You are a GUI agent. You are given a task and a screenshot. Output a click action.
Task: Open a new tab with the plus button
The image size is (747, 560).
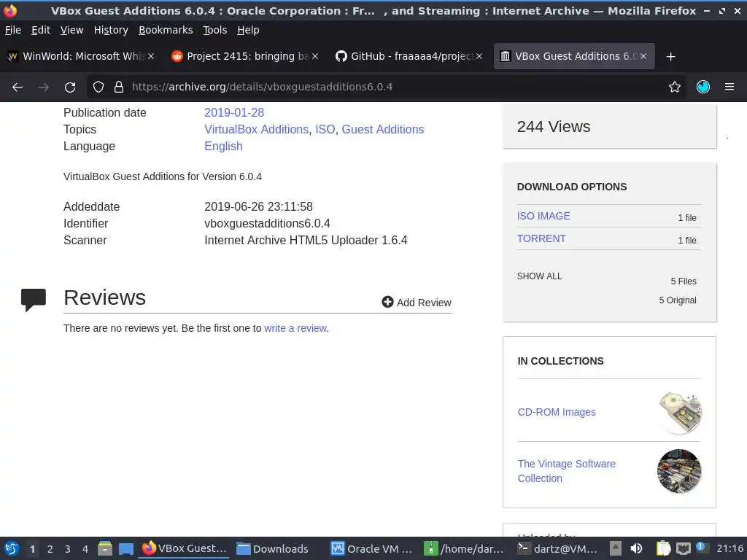pyautogui.click(x=671, y=57)
